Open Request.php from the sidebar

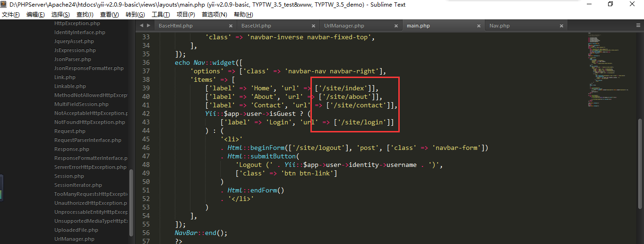pyautogui.click(x=69, y=131)
